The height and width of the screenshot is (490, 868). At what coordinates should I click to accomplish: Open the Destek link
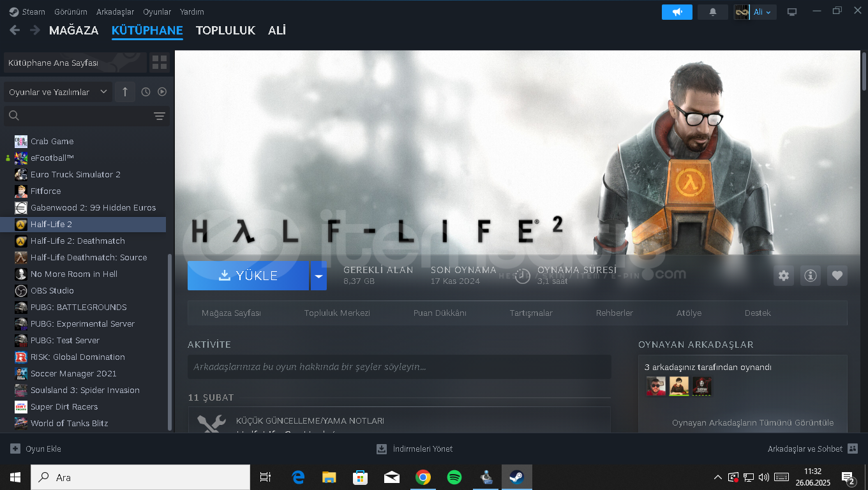pyautogui.click(x=758, y=313)
